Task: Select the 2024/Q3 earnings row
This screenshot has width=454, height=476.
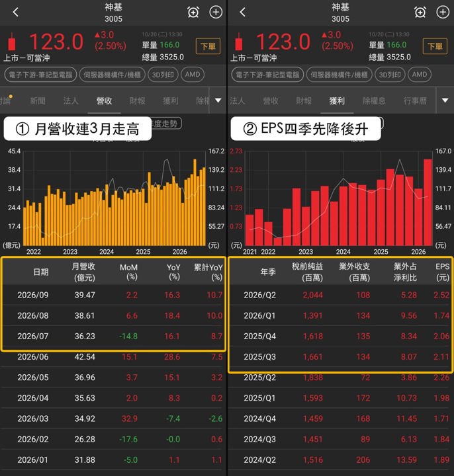Action: (340, 439)
